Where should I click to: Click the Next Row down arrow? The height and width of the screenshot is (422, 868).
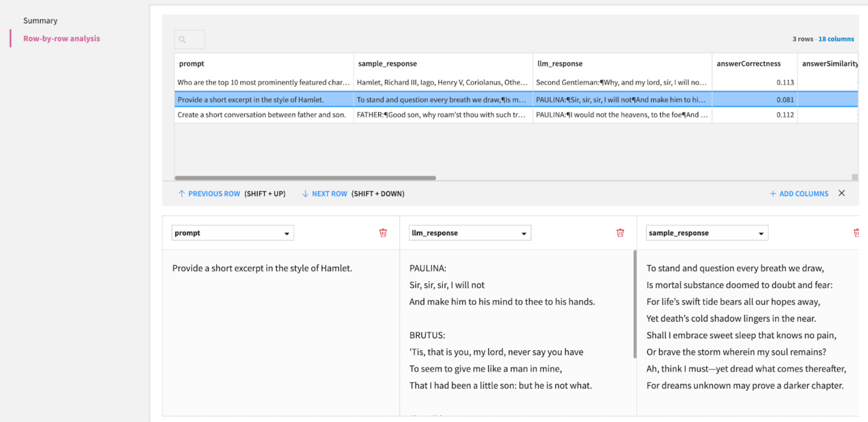[305, 194]
